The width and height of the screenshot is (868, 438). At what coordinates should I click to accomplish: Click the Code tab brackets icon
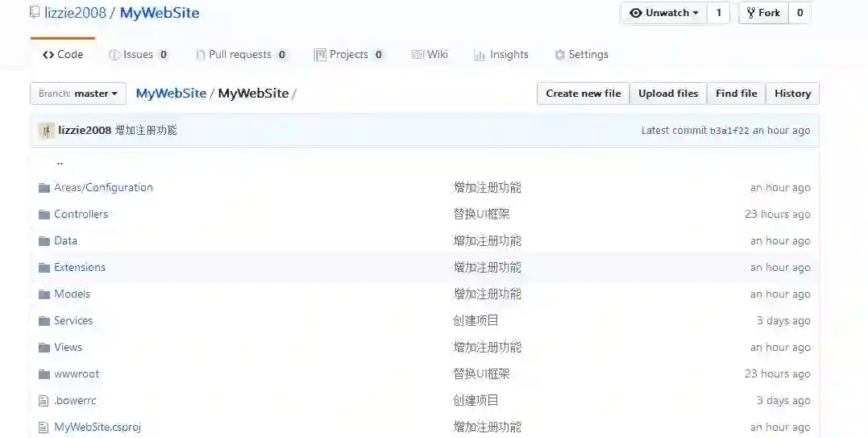(x=48, y=54)
